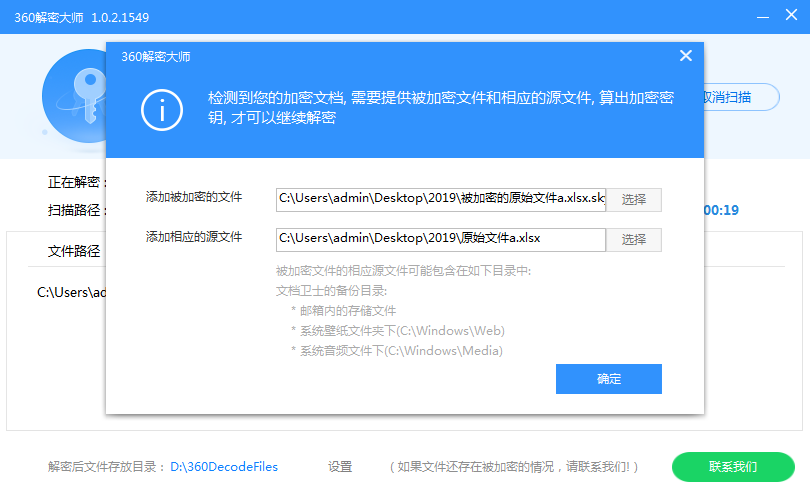Click the 文档卫士的备份目录 text

tap(331, 291)
